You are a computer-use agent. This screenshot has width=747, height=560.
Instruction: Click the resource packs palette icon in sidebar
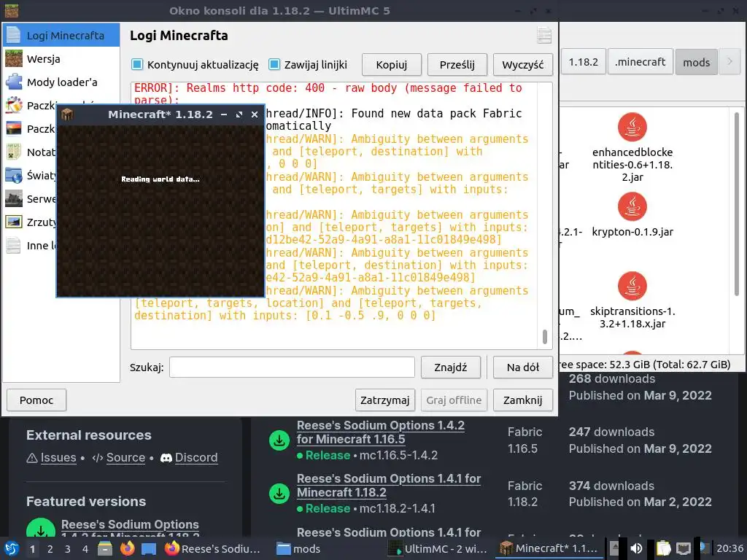pos(14,105)
